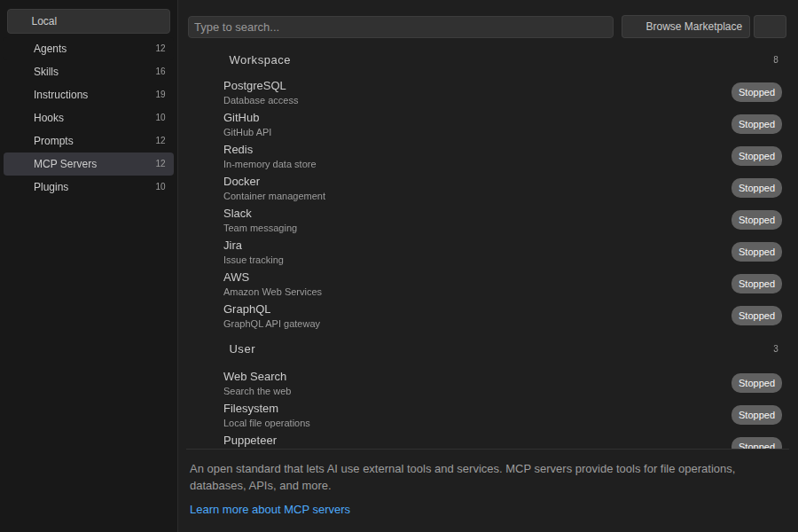The height and width of the screenshot is (532, 798).
Task: Open the Instructions category
Action: coord(89,95)
